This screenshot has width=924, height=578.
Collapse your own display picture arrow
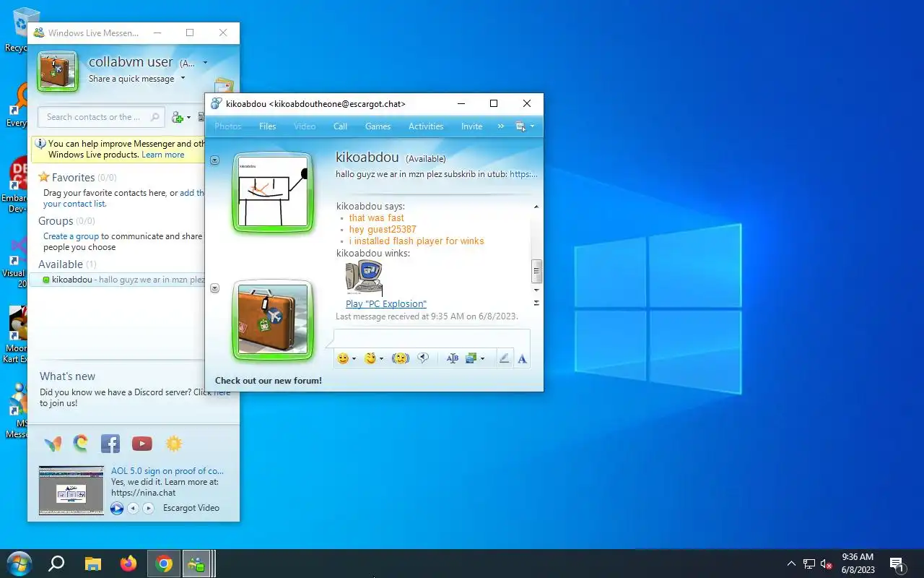point(214,288)
